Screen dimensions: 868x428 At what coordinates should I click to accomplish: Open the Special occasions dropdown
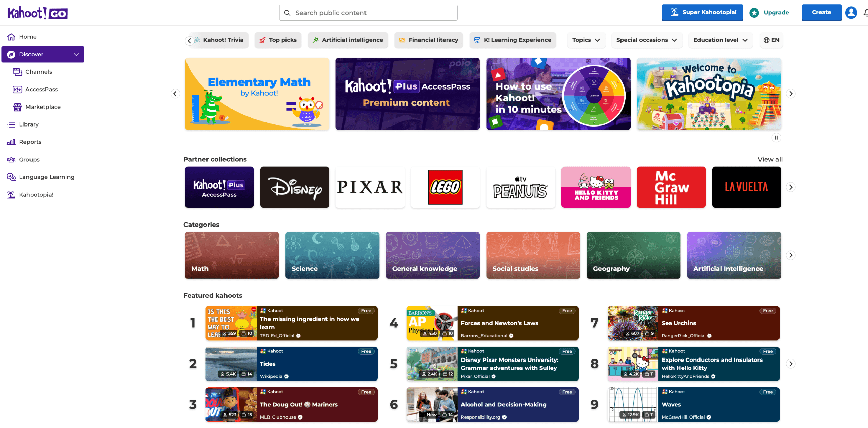click(x=647, y=40)
